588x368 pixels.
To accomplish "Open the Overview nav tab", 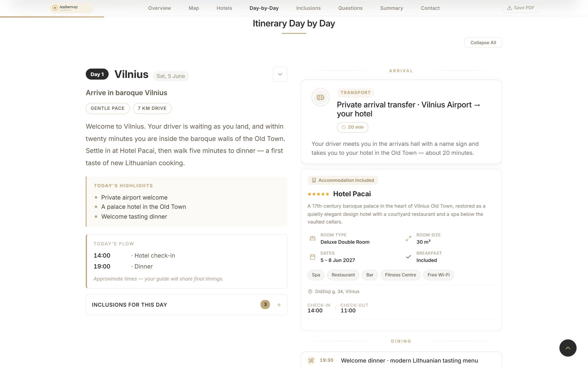I will pos(160,8).
